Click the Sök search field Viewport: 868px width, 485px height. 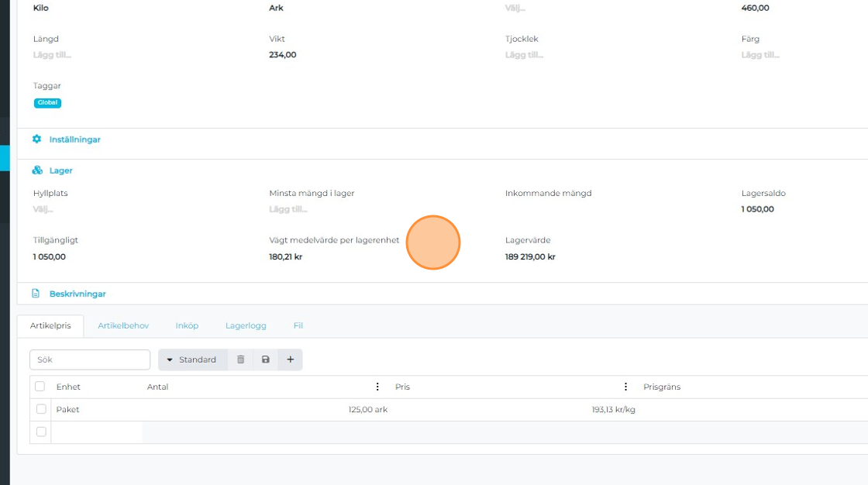coord(90,359)
